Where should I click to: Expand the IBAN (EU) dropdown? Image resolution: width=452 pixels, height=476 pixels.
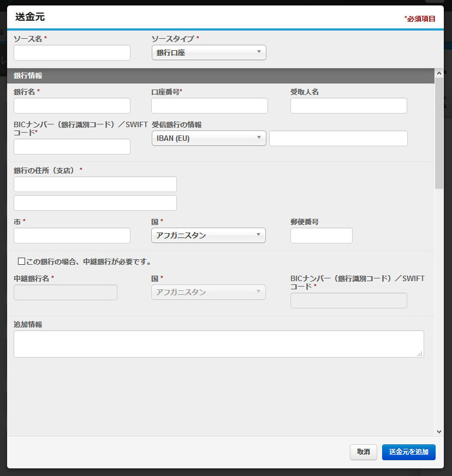point(209,138)
